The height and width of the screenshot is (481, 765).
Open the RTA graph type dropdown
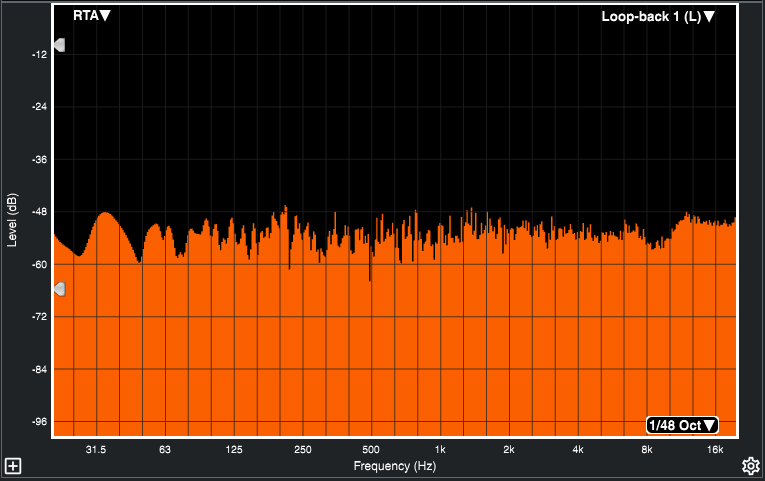tap(92, 16)
